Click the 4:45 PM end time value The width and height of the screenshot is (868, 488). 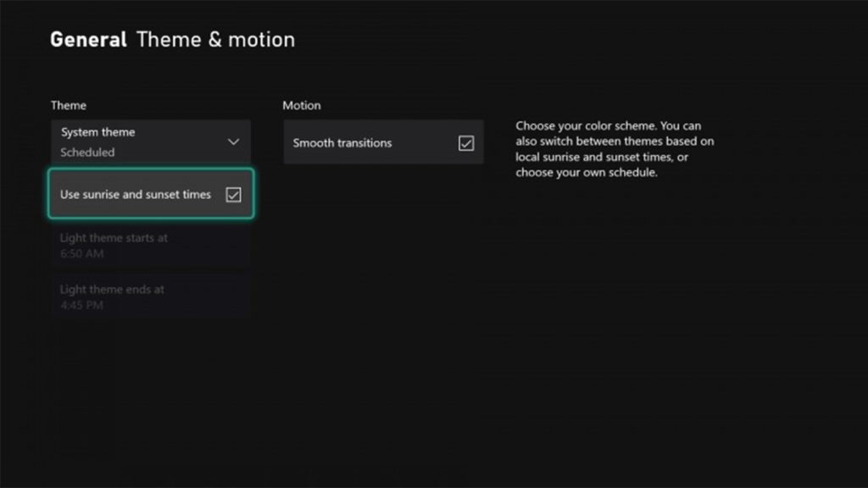click(x=81, y=305)
